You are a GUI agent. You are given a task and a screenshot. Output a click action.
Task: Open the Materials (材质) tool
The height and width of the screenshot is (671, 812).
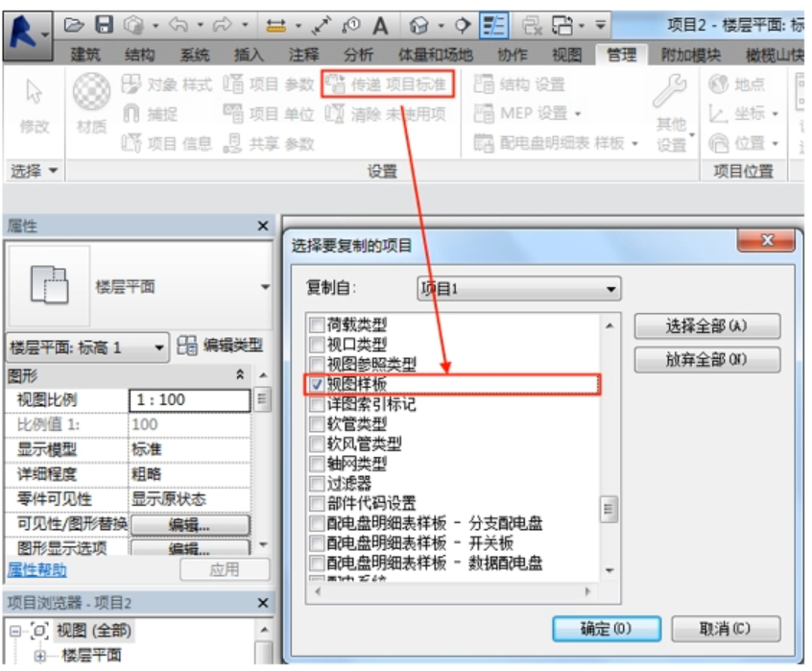pos(91,106)
